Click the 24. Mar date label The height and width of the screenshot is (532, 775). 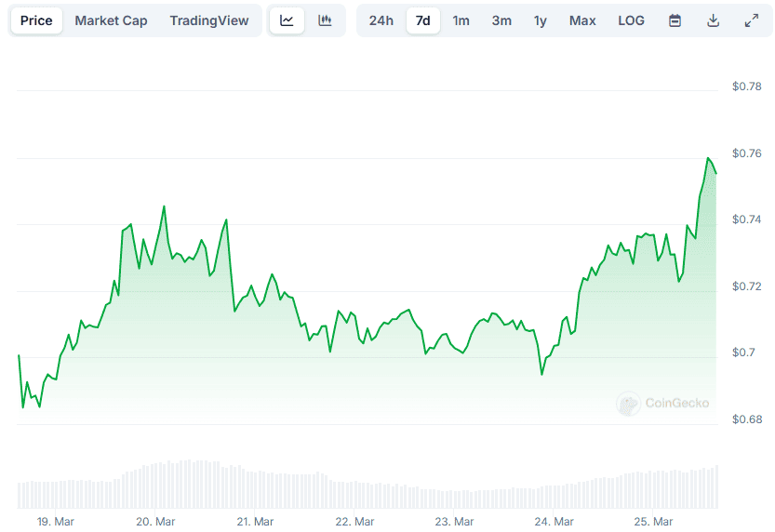555,522
